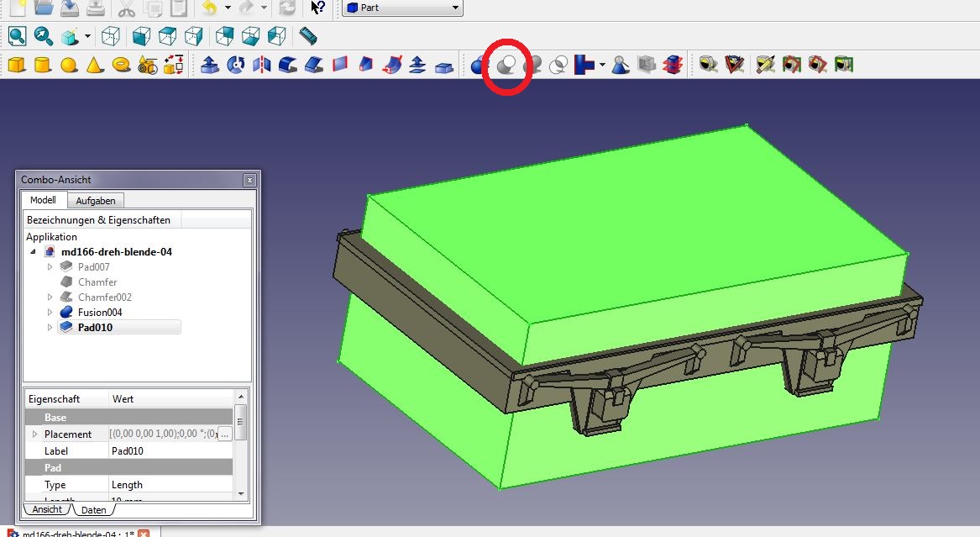Open the Part workbench selector
Viewport: 980px width, 537px height.
[402, 8]
